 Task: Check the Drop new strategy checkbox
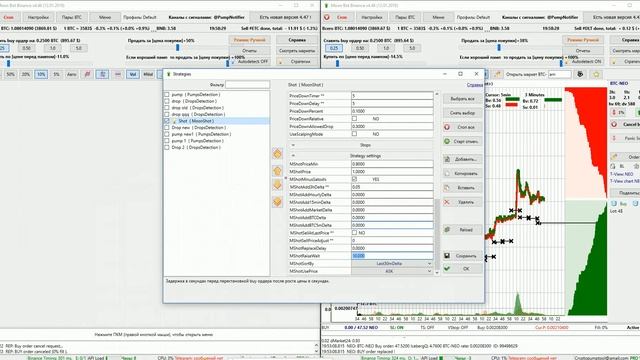coord(167,128)
